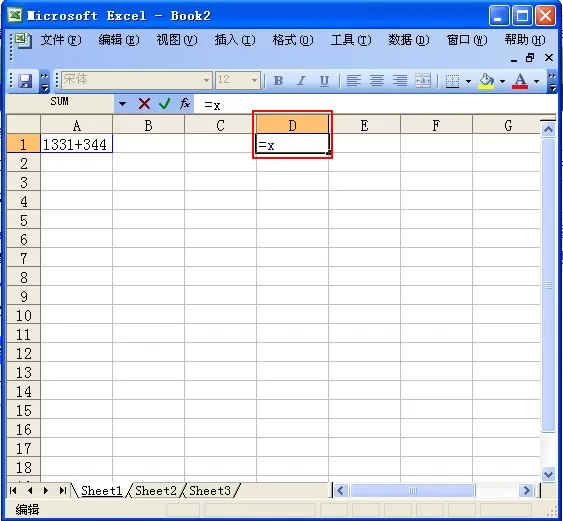
Task: Select column B header
Action: click(x=148, y=125)
